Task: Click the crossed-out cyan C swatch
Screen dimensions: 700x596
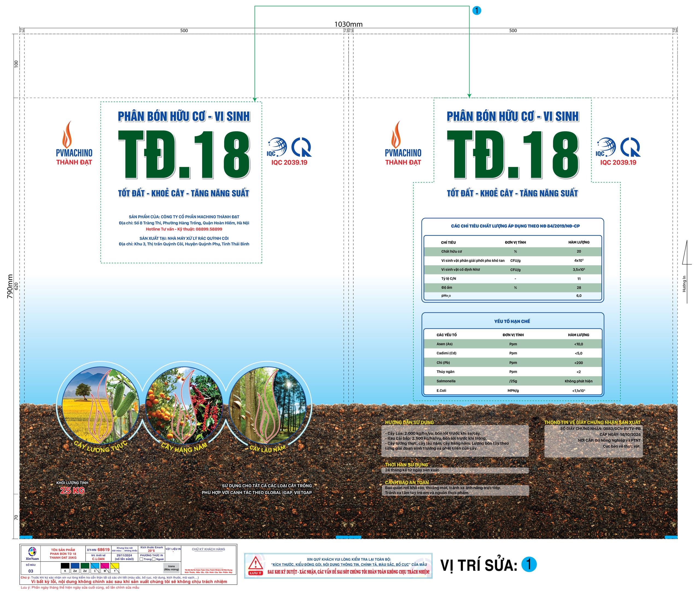Action: (x=95, y=566)
